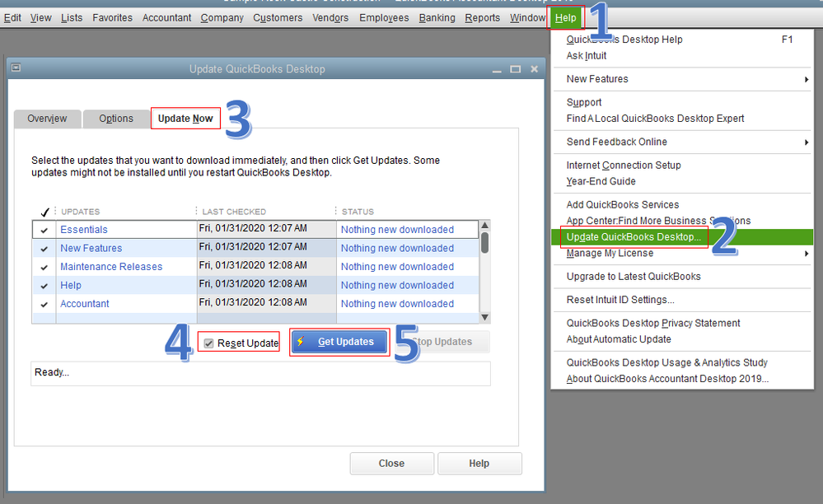The image size is (823, 504).
Task: Select the Update Now tab
Action: click(x=185, y=119)
